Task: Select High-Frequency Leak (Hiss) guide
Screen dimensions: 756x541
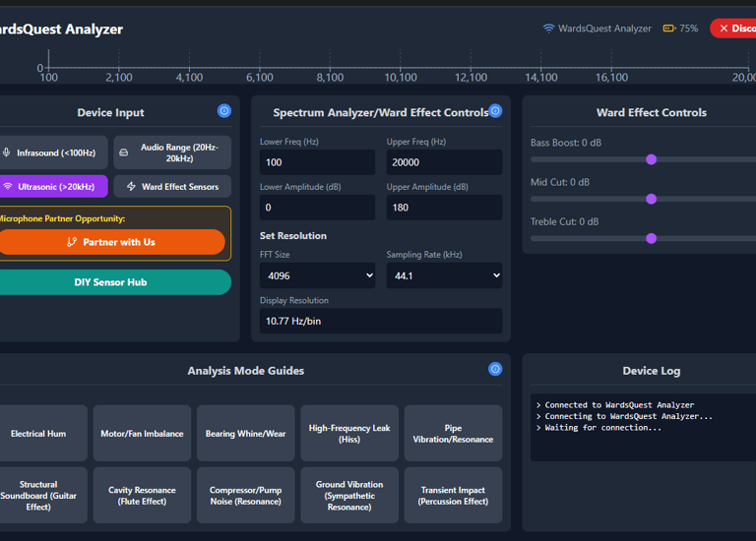Action: [349, 433]
